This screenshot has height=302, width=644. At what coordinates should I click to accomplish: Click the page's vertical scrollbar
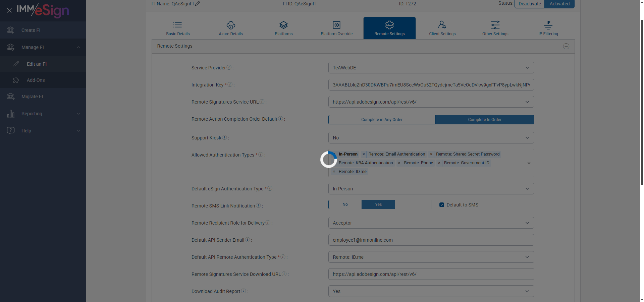click(642, 102)
